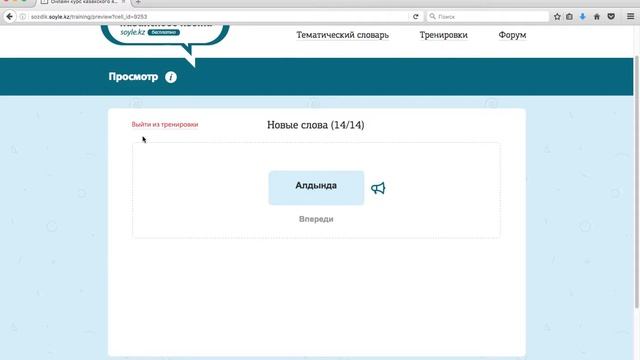Select the translation text Впереди
The height and width of the screenshot is (360, 640).
click(x=316, y=219)
